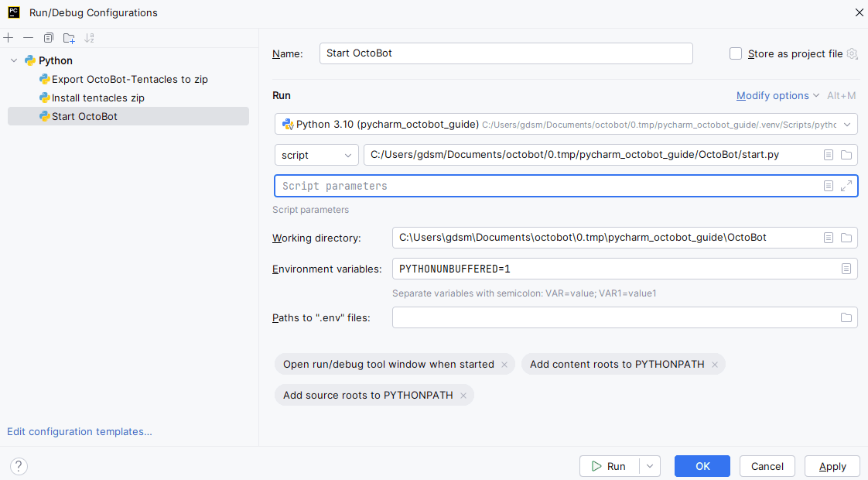Click into the Name input field
This screenshot has width=868, height=480.
pyautogui.click(x=506, y=53)
